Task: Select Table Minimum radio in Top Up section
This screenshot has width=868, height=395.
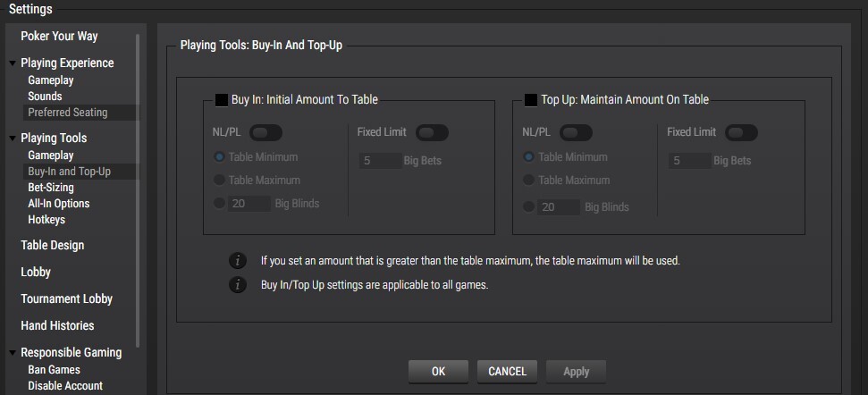Action: [x=529, y=156]
